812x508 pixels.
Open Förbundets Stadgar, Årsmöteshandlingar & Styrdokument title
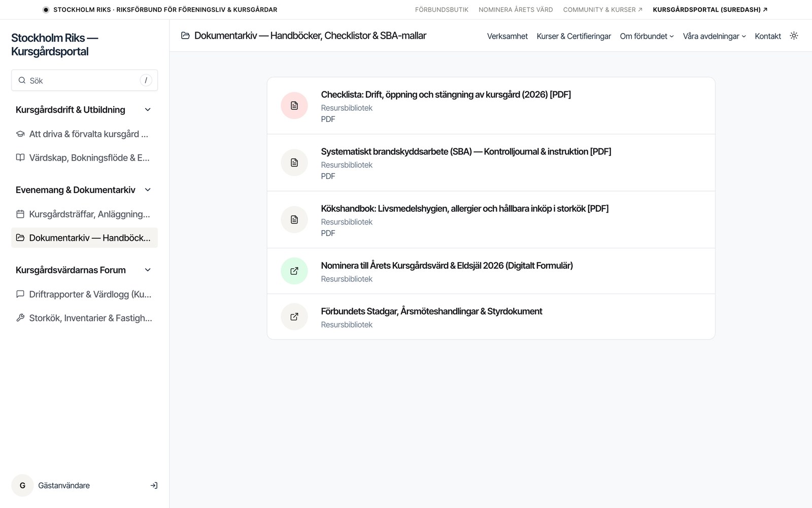pos(431,311)
